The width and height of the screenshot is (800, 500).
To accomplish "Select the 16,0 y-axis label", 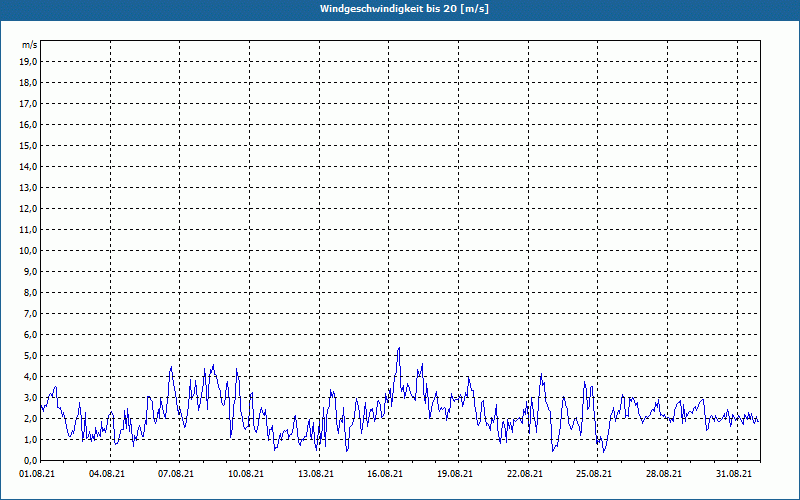I will point(28,124).
